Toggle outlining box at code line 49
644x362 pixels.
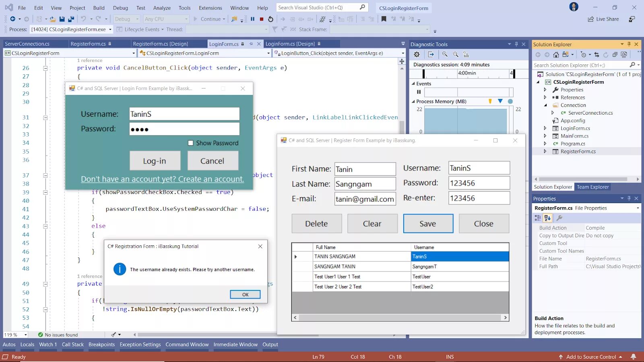pyautogui.click(x=45, y=284)
